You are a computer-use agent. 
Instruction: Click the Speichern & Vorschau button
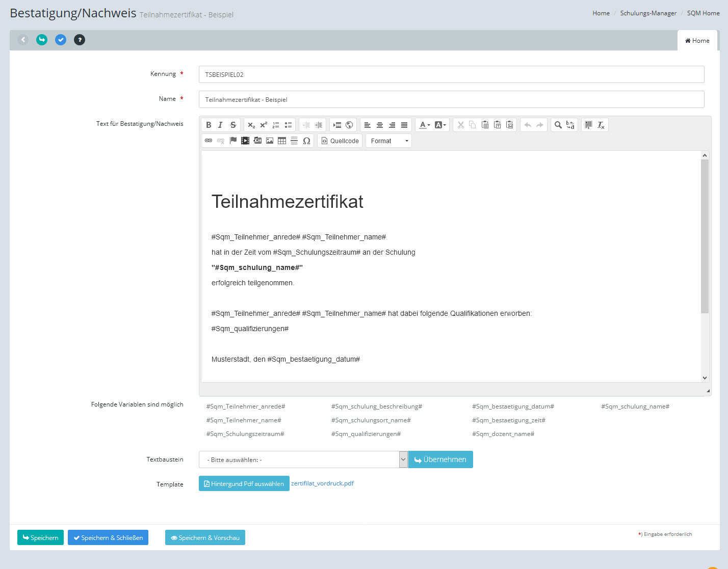(205, 537)
